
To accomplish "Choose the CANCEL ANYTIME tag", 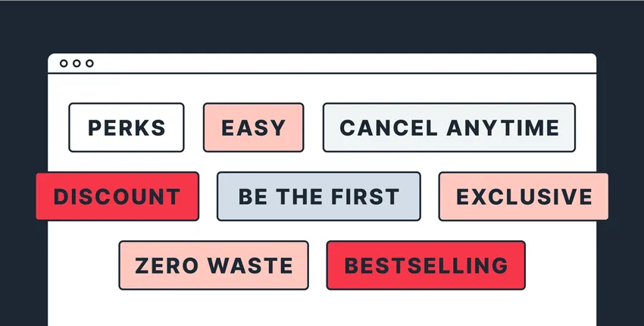I will click(449, 127).
